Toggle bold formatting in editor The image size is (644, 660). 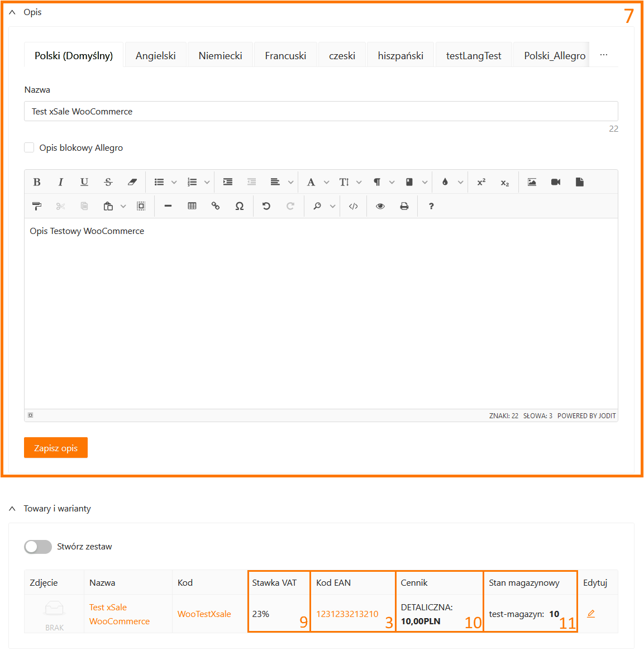pos(37,182)
